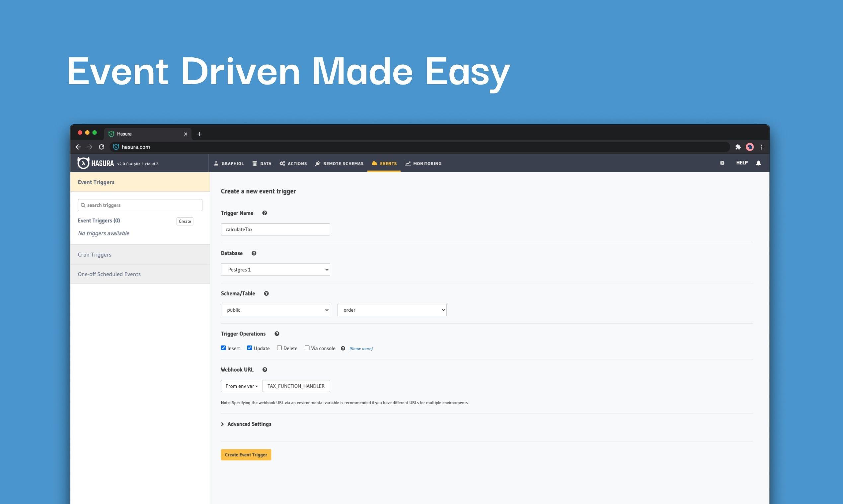Click help icon next to Trigger Name
The height and width of the screenshot is (504, 843).
coord(265,213)
